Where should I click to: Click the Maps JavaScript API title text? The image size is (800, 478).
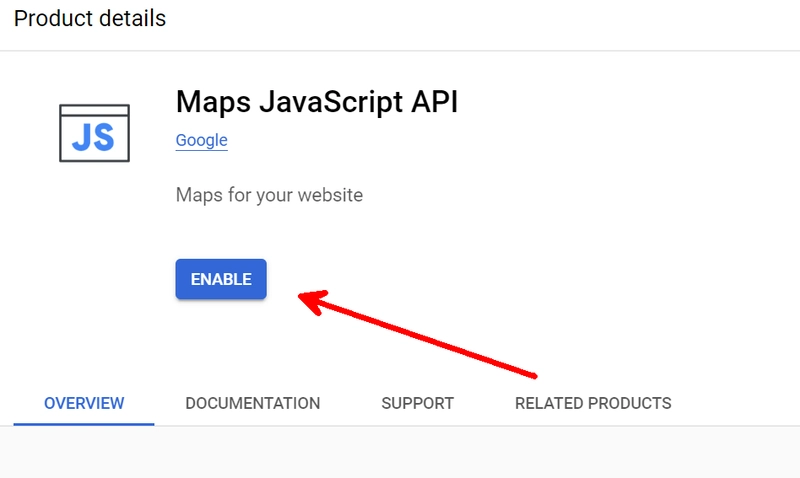click(317, 102)
